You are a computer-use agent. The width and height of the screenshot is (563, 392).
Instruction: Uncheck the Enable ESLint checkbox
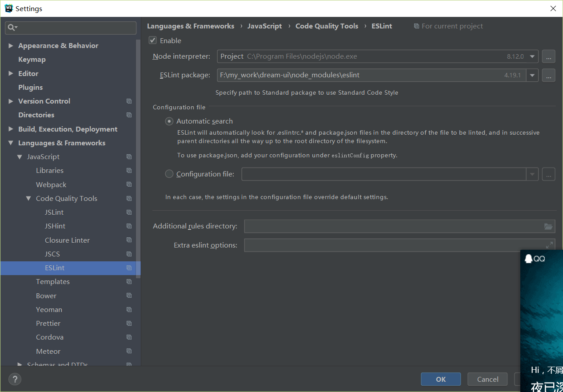coord(153,40)
